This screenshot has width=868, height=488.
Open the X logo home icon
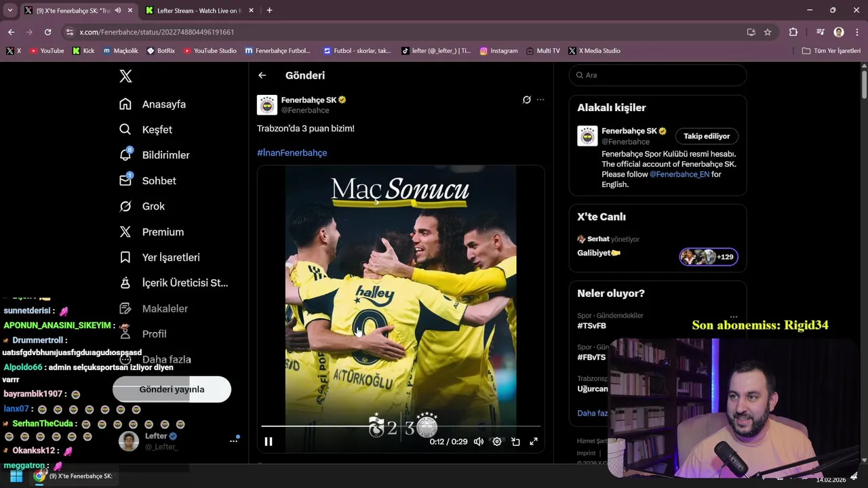coord(125,76)
